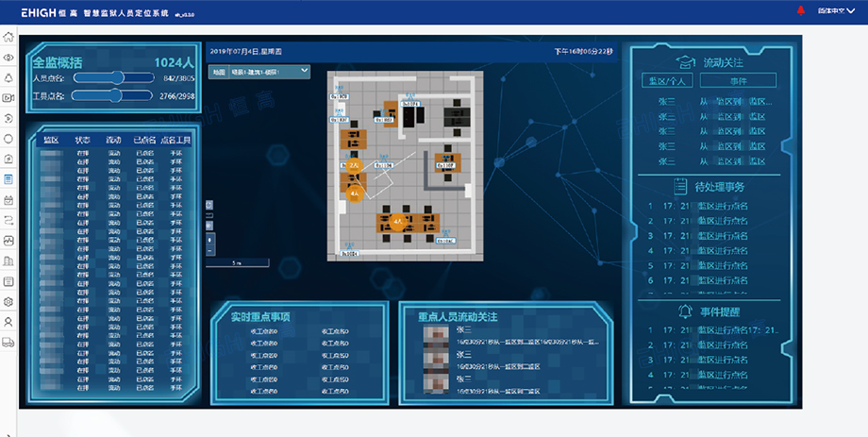The image size is (868, 437).
Task: Click the 监区/个人 filter button
Action: [x=667, y=81]
